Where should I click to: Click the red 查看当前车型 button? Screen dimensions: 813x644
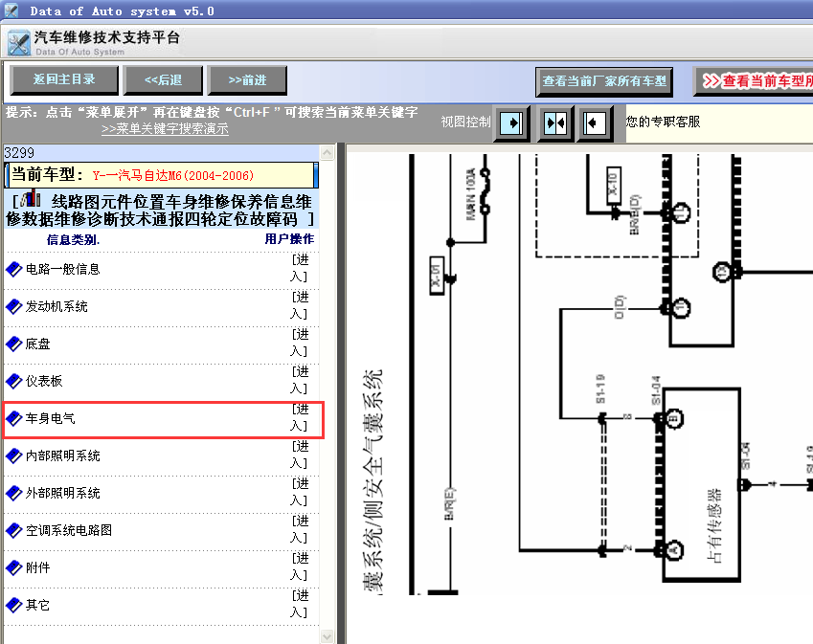point(754,81)
